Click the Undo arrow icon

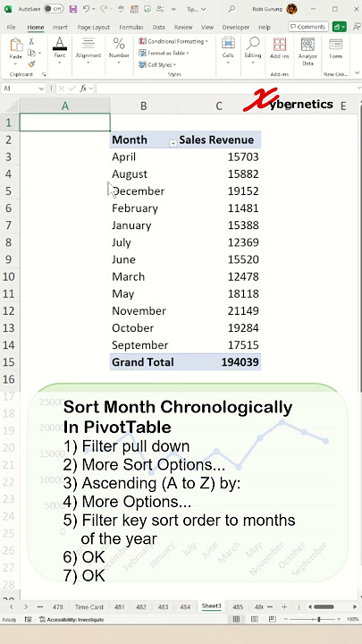point(86,9)
